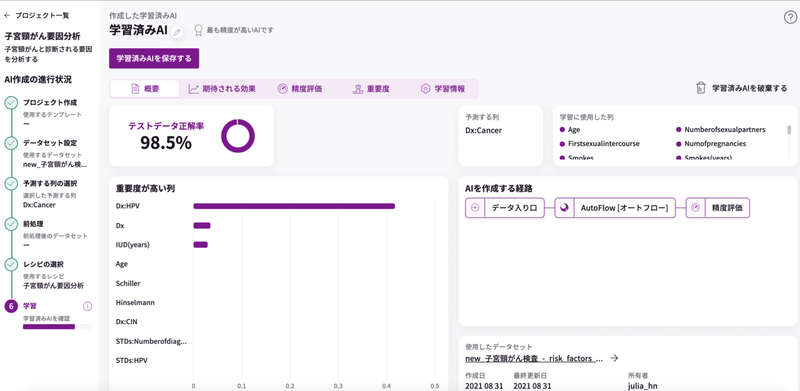Click the Age item in used columns list
This screenshot has width=800, height=391.
[x=573, y=130]
